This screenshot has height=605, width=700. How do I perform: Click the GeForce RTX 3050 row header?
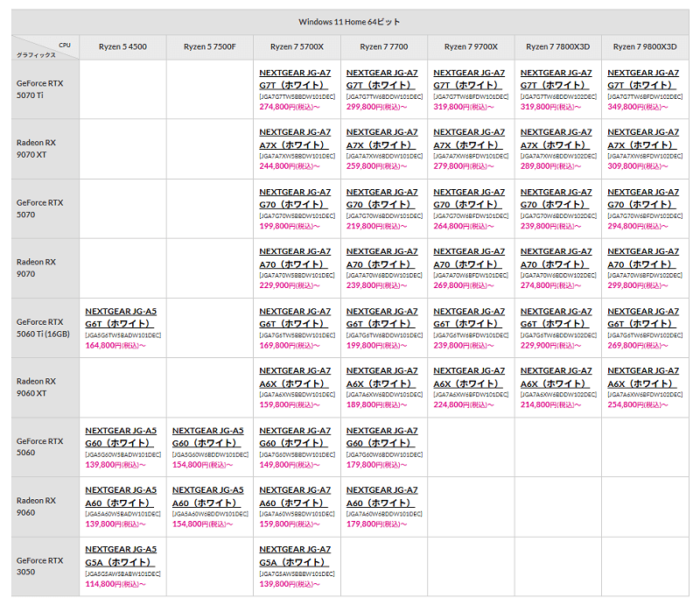point(40,566)
